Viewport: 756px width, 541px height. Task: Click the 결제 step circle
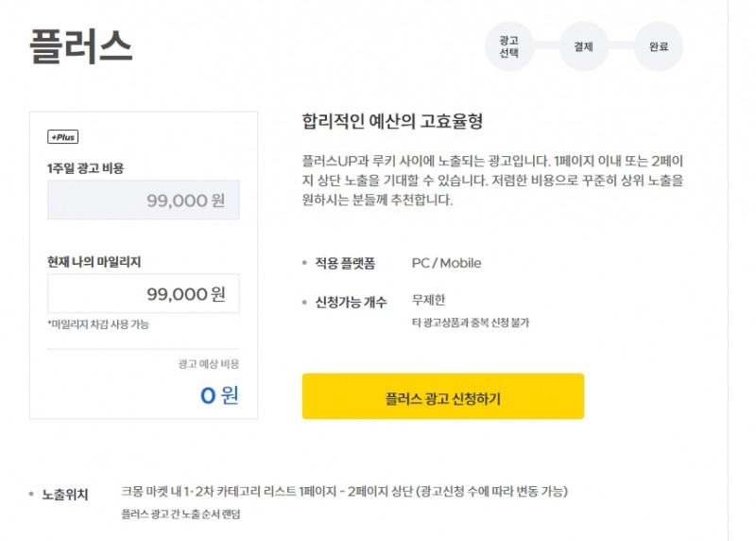583,46
